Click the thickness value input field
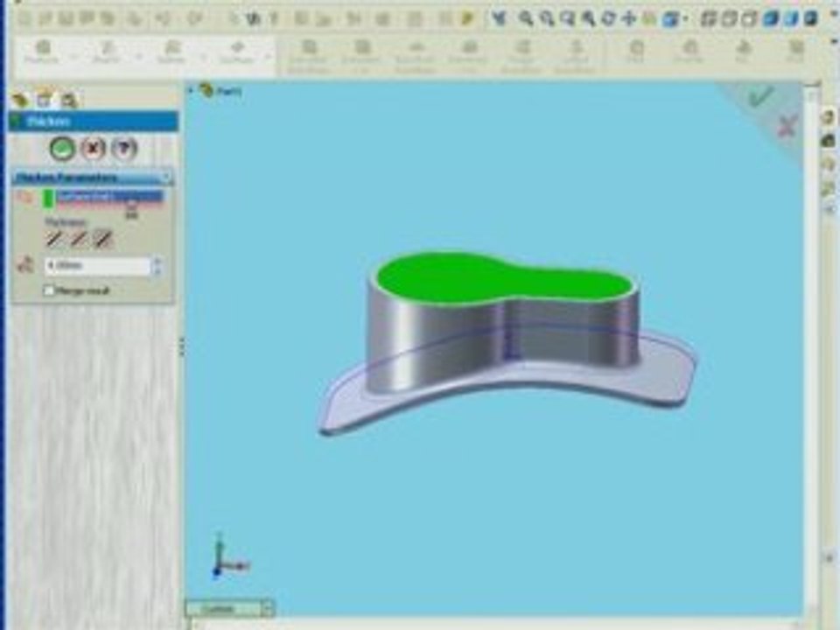The height and width of the screenshot is (630, 840). 97,266
